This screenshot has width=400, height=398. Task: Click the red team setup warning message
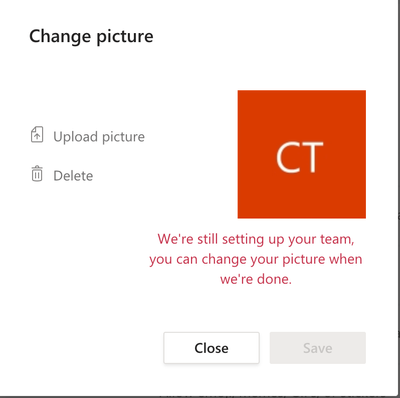point(256,259)
